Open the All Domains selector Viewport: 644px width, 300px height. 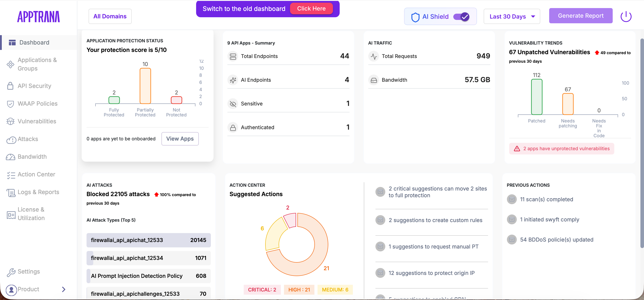[110, 16]
